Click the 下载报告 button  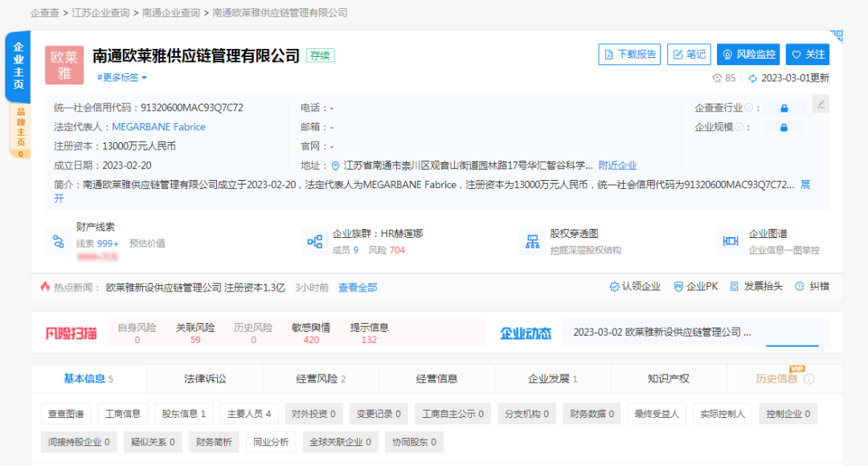point(629,55)
